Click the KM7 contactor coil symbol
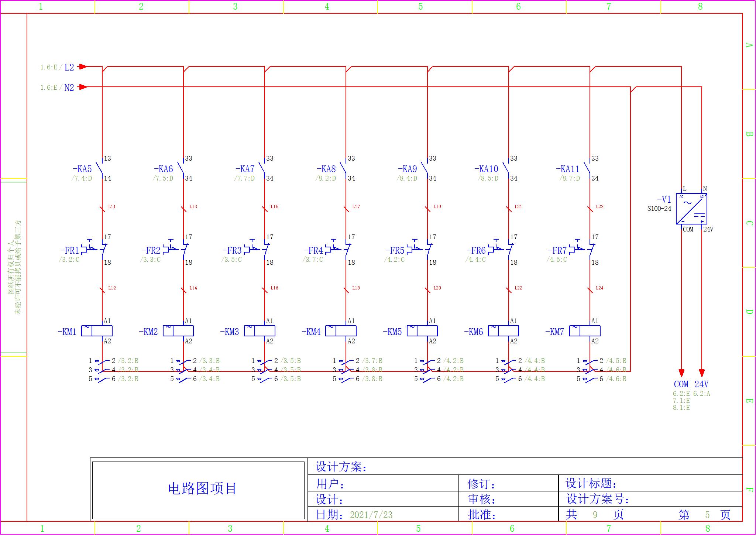 tap(585, 331)
